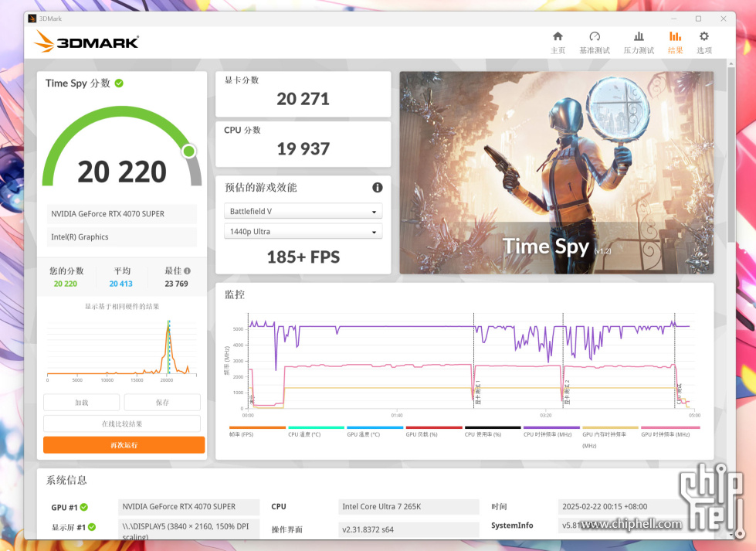Click the info icon next to 最佳
This screenshot has width=756, height=551.
pyautogui.click(x=187, y=271)
